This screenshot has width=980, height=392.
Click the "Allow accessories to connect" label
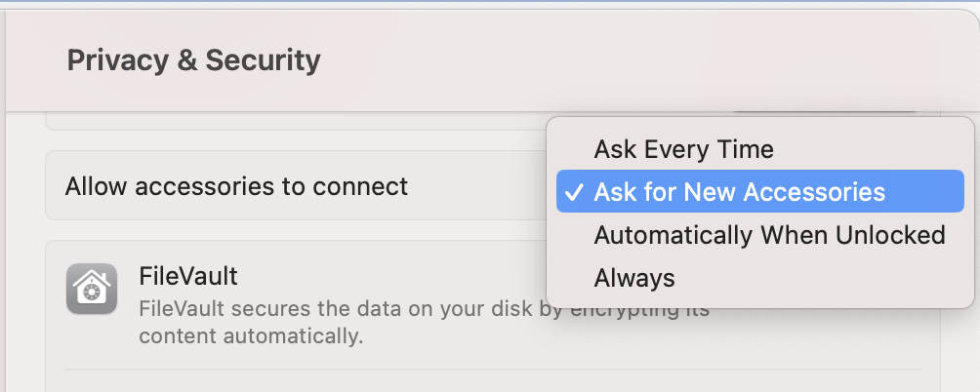(x=236, y=185)
